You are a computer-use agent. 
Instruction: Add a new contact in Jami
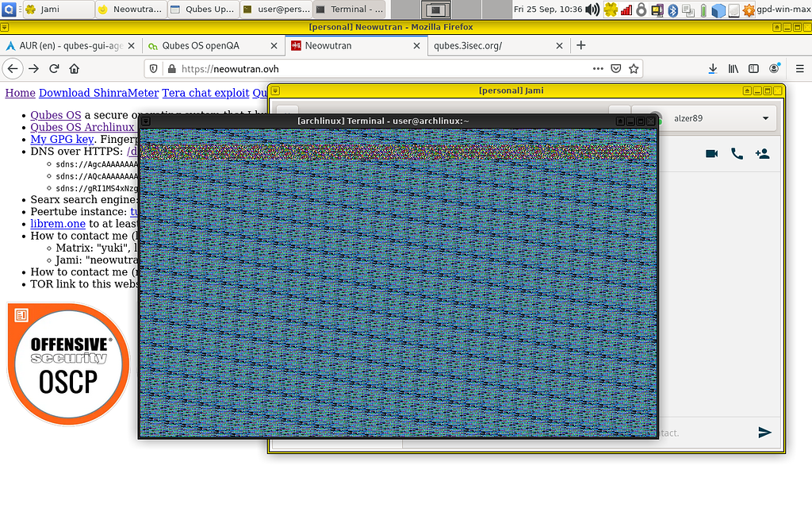[x=762, y=153]
